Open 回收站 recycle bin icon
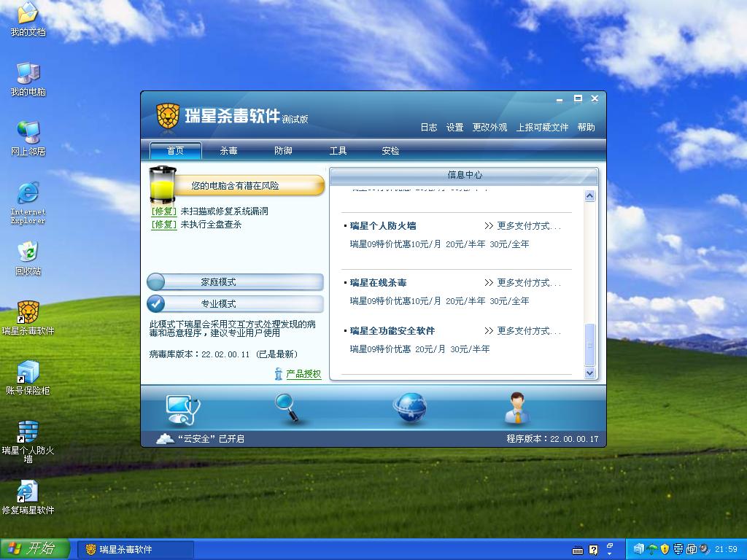The height and width of the screenshot is (560, 747). tap(28, 259)
